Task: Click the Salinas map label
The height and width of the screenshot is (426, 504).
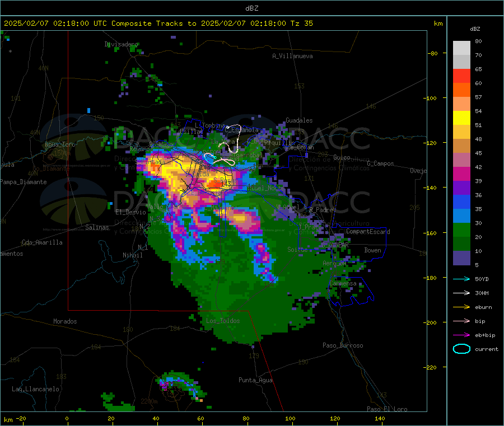Action: tap(97, 227)
